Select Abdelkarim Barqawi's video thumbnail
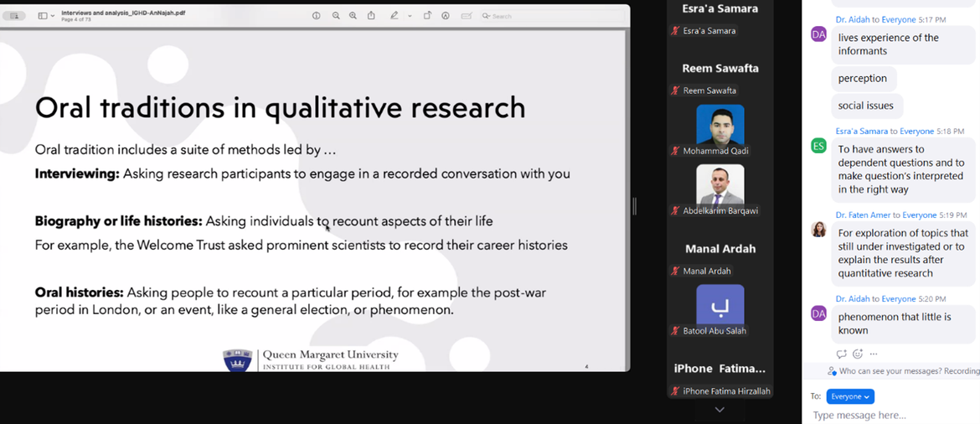 pos(720,184)
